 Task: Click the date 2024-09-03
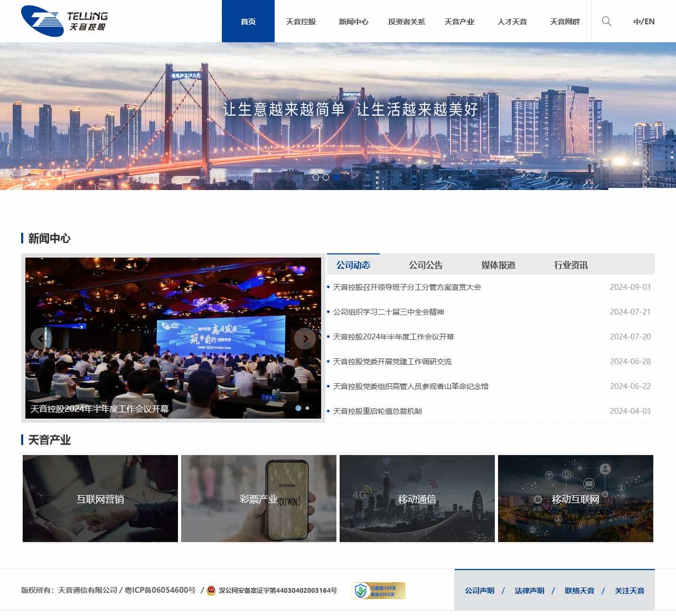pos(630,287)
